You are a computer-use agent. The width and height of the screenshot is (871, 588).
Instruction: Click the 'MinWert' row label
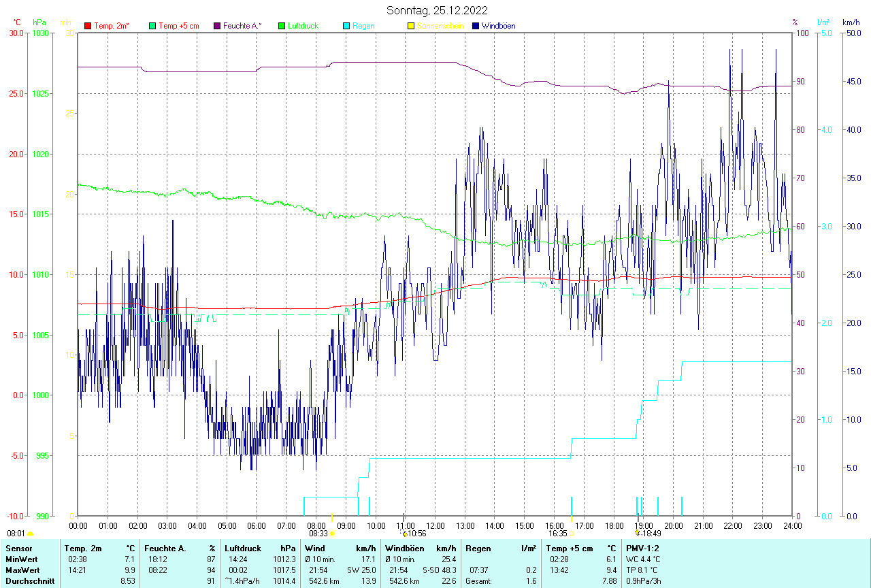(x=22, y=559)
